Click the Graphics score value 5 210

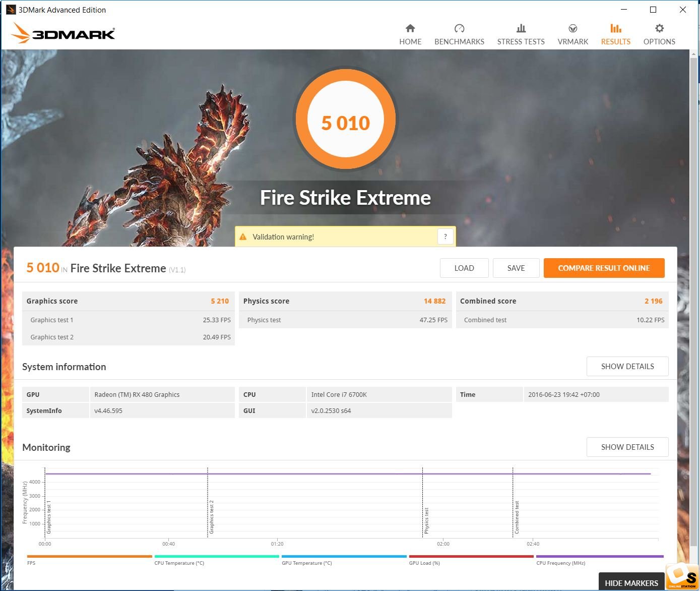coord(220,301)
